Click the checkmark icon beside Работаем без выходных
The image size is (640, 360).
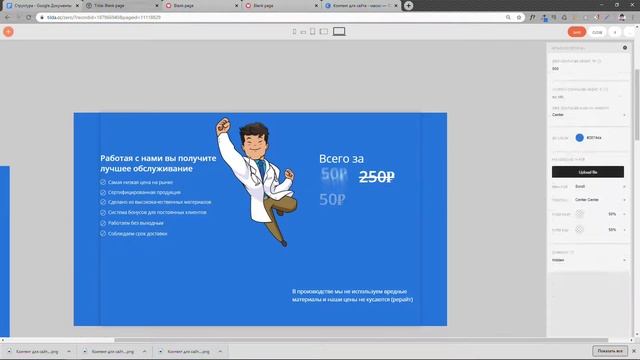click(103, 223)
